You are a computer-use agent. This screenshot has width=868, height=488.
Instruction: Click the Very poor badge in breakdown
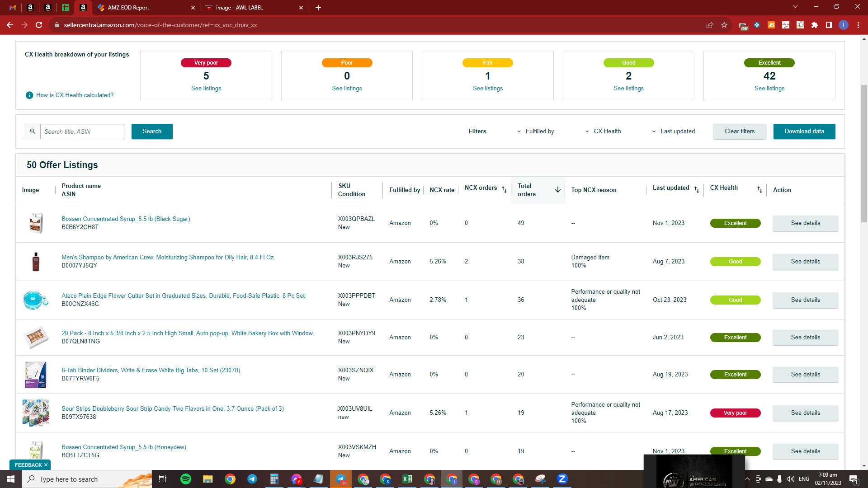(x=206, y=63)
